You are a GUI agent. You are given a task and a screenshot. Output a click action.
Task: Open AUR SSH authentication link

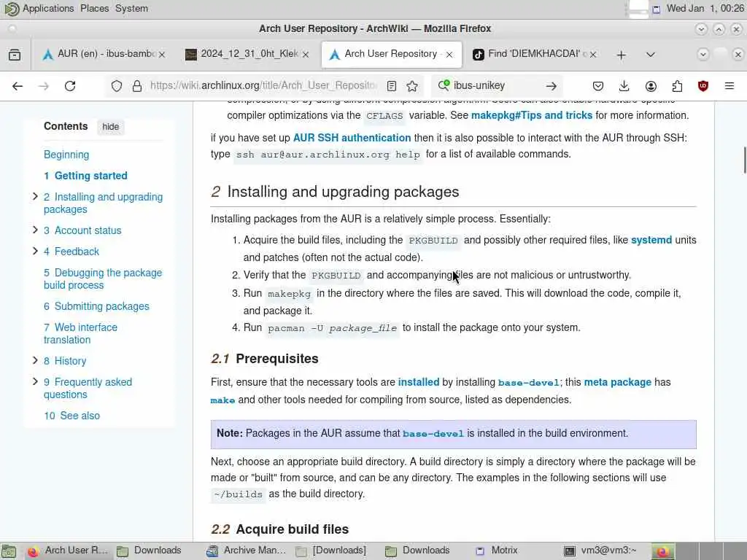click(352, 138)
